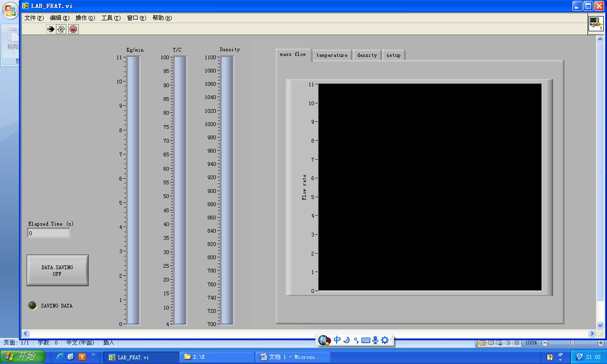607x364 pixels.
Task: Open the 文件(F) menu
Action: point(34,18)
